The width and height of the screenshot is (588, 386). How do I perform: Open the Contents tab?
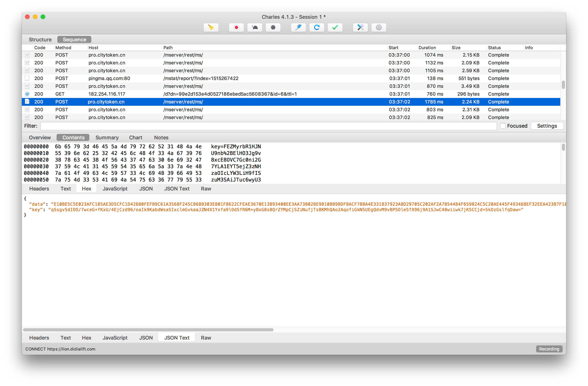[x=73, y=137]
